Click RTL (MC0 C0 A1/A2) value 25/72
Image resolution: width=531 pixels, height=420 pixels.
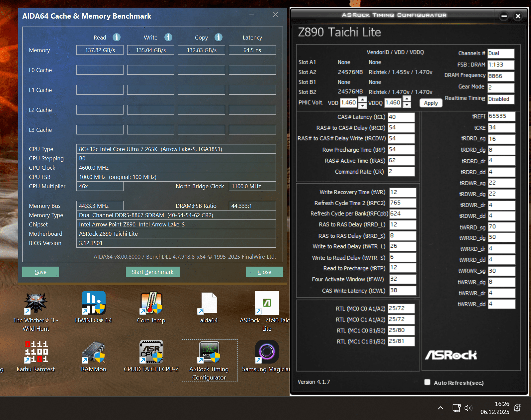401,308
